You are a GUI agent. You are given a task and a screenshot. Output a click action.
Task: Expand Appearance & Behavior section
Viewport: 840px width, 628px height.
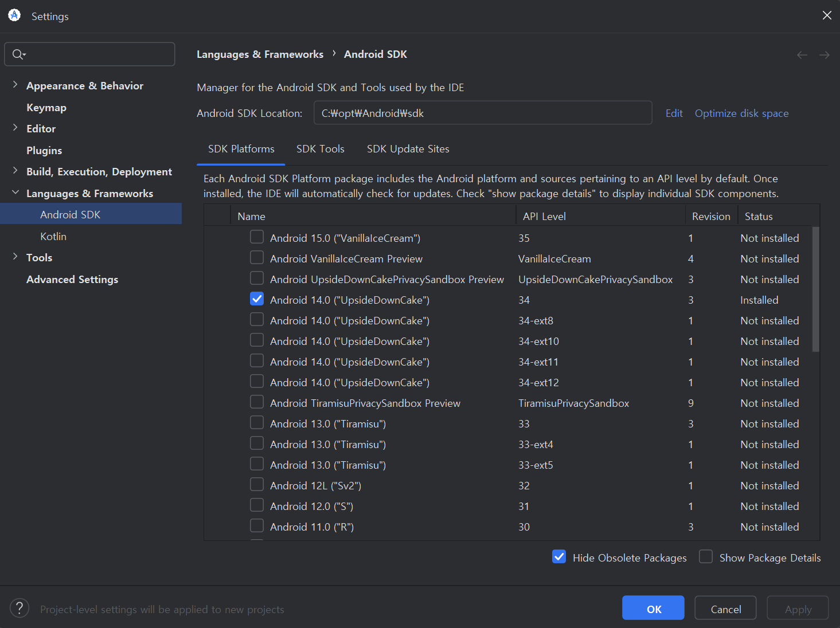(x=15, y=85)
